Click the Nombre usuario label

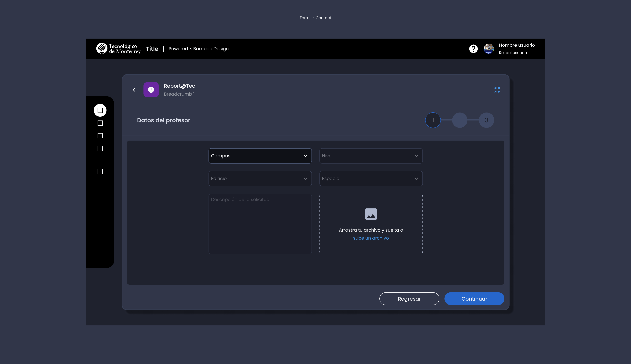click(517, 45)
